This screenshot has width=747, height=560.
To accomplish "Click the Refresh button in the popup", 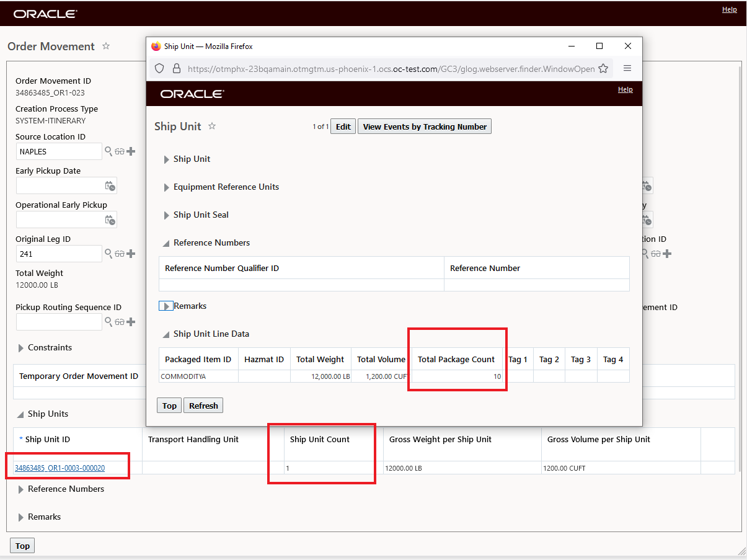I will tap(203, 406).
